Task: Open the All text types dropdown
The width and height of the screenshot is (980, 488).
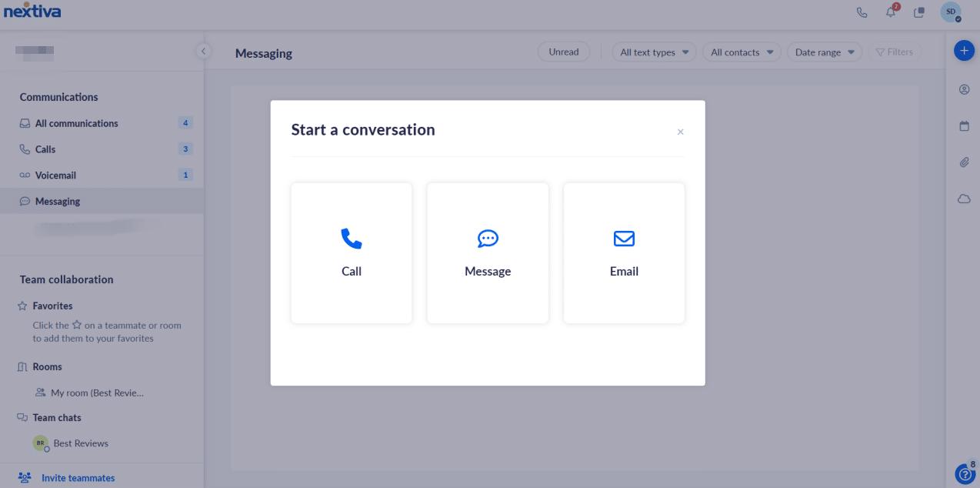Action: tap(653, 52)
